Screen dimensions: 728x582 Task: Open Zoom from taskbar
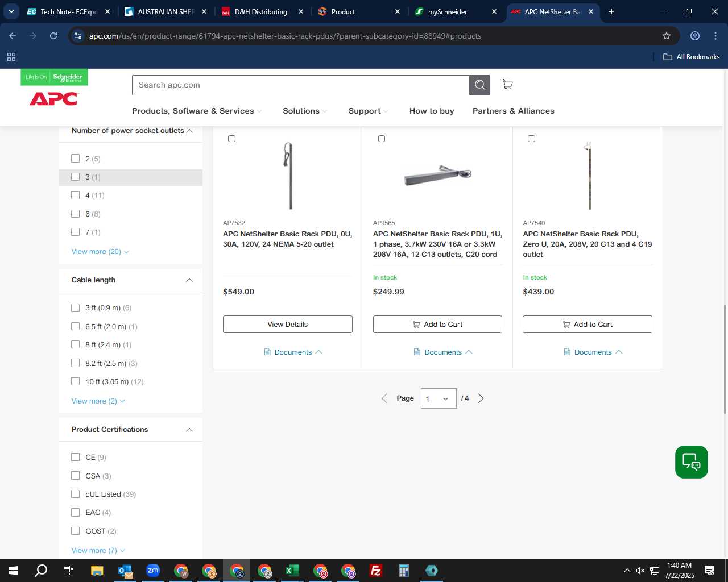click(x=153, y=571)
